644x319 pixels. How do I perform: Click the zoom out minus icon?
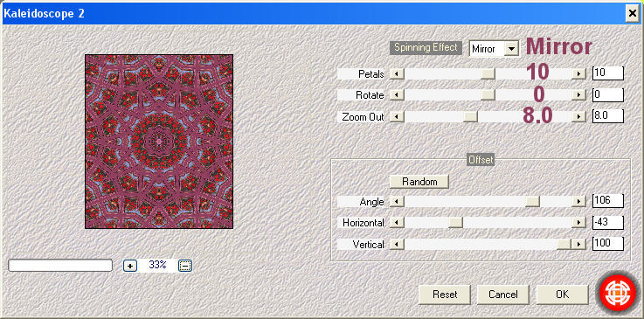click(185, 266)
